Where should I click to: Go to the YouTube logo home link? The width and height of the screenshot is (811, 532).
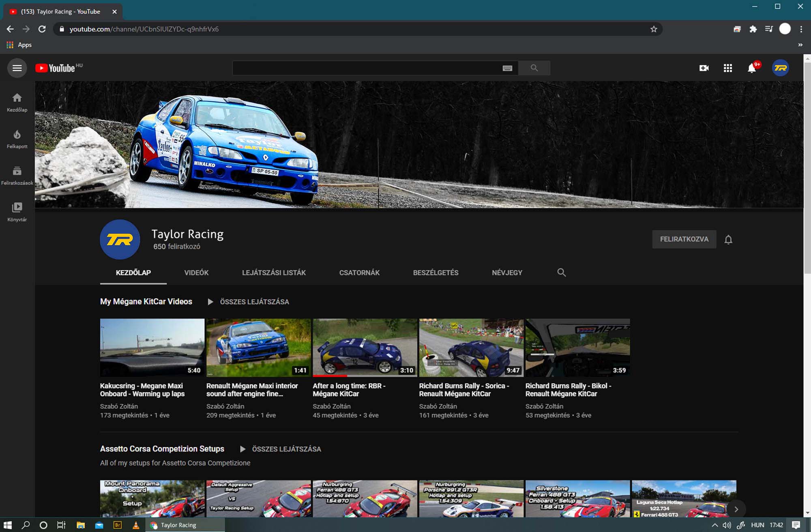point(55,68)
